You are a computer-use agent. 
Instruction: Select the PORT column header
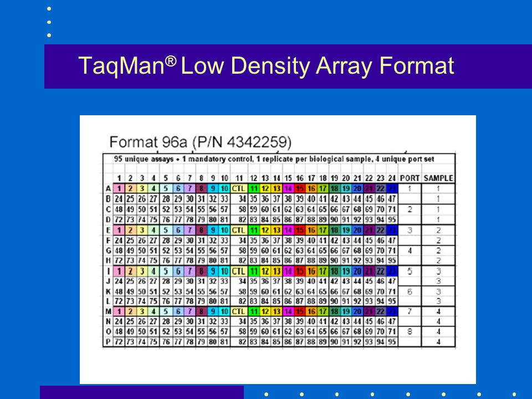(410, 178)
